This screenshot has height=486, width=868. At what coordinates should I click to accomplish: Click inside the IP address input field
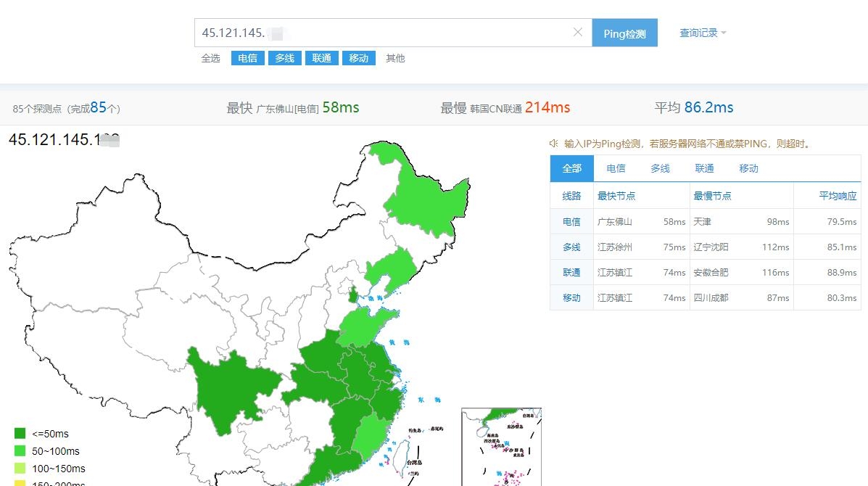(363, 32)
